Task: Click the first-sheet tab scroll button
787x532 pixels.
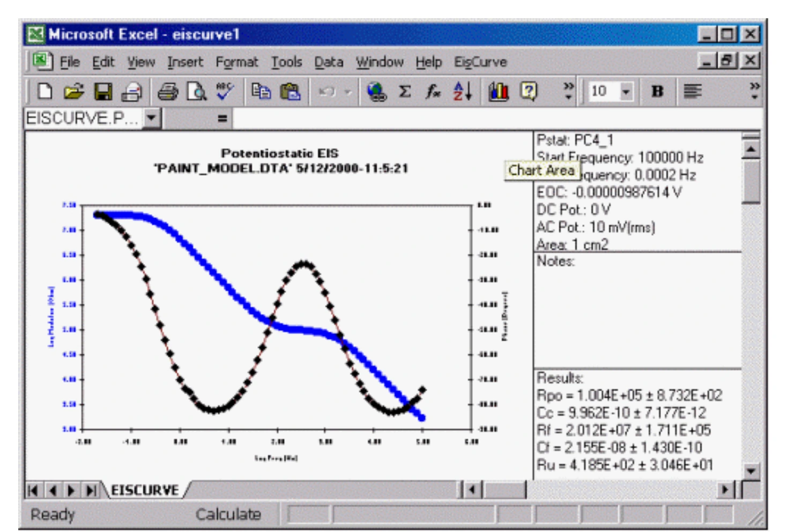Action: [33, 490]
